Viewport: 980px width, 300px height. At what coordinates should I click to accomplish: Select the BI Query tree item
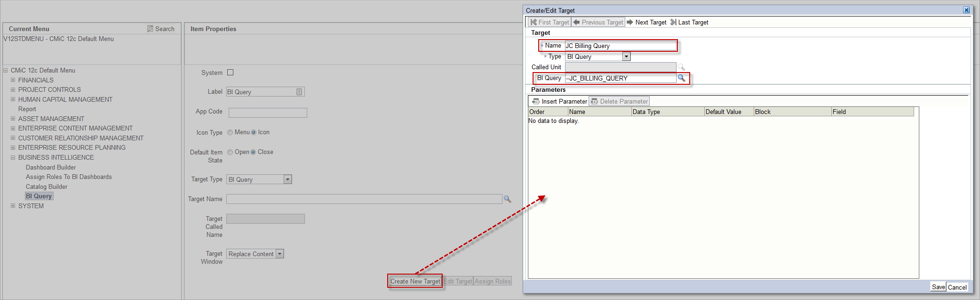point(39,196)
